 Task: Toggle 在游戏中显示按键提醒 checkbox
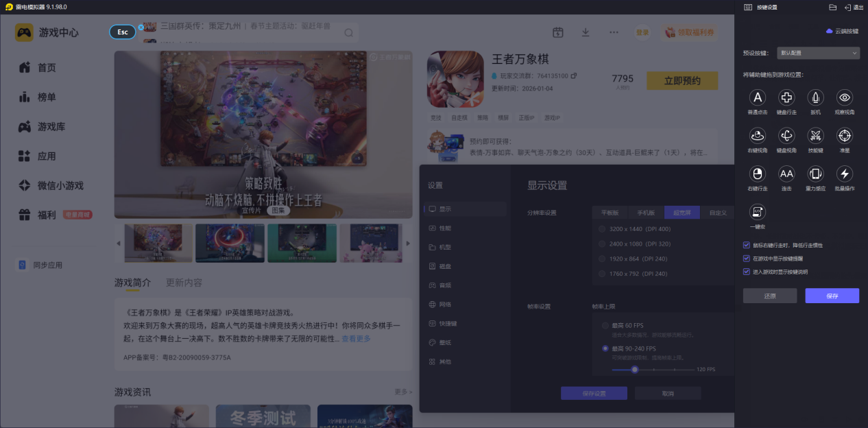click(x=747, y=259)
